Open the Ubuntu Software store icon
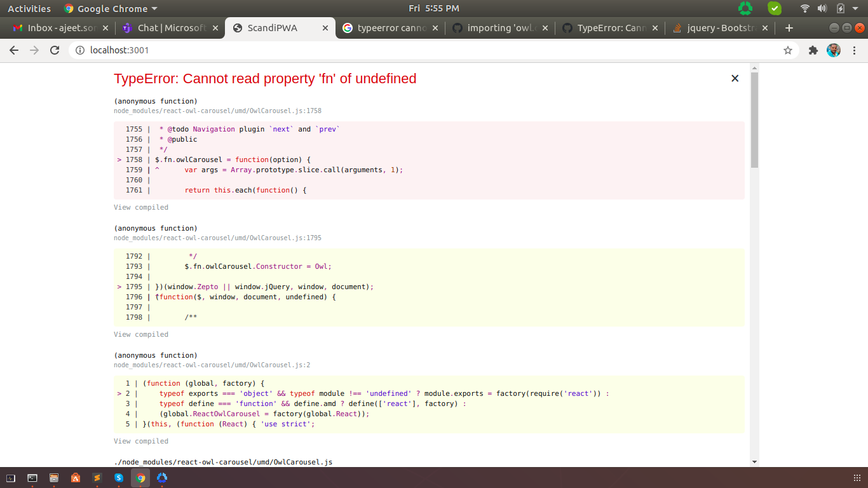 75,478
